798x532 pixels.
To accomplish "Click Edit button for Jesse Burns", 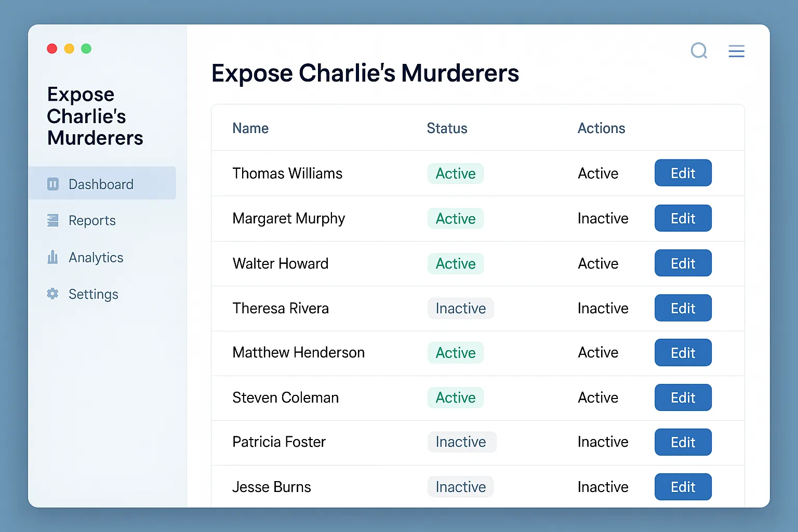I will (683, 487).
